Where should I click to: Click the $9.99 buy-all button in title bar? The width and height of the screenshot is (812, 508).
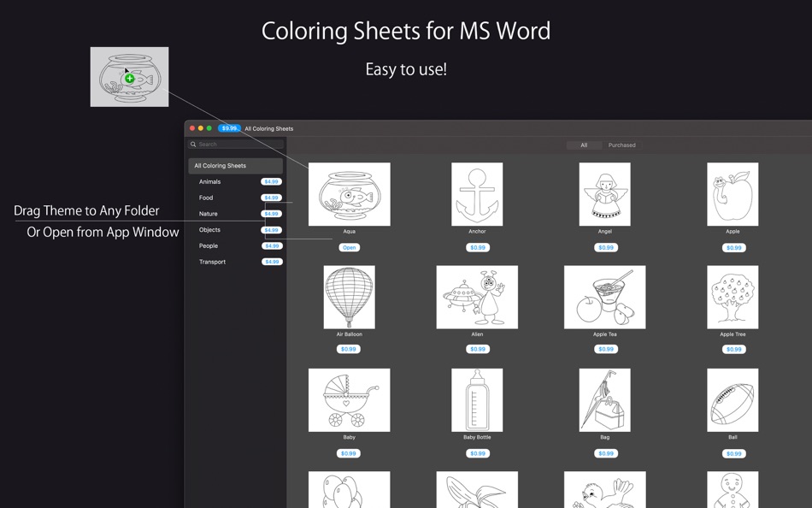[x=229, y=128]
